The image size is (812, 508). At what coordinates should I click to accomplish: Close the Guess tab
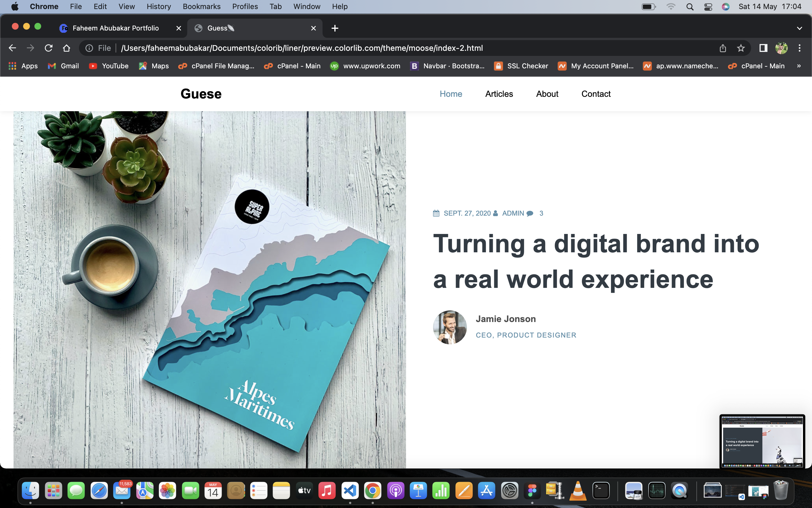pos(314,28)
